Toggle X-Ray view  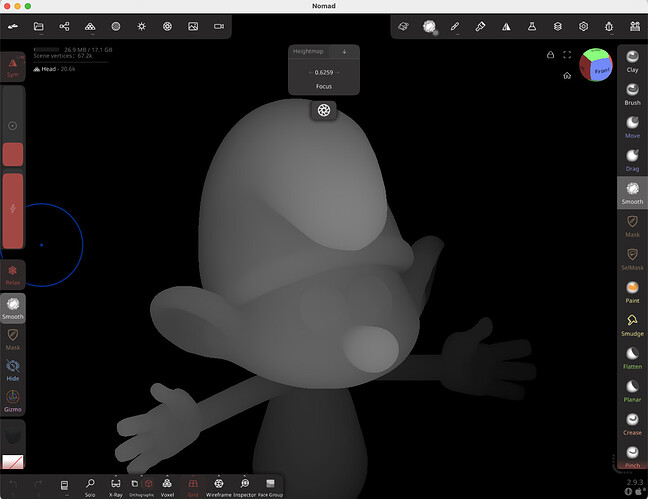point(116,487)
